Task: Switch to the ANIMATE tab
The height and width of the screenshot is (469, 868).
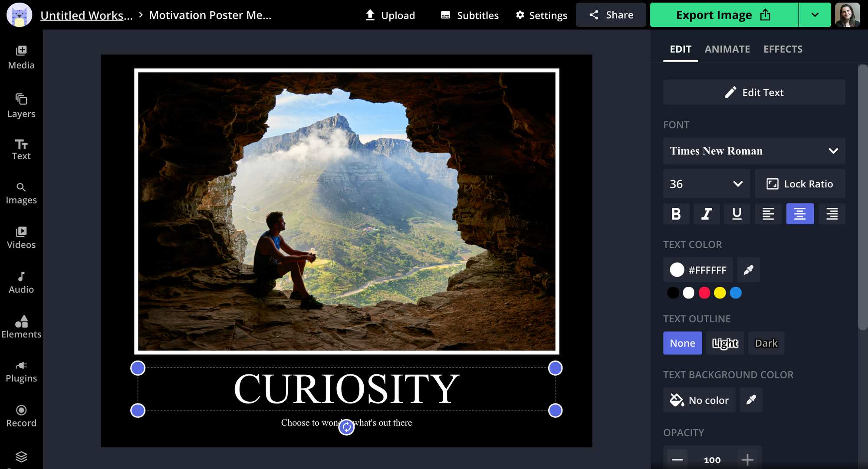Action: [727, 49]
